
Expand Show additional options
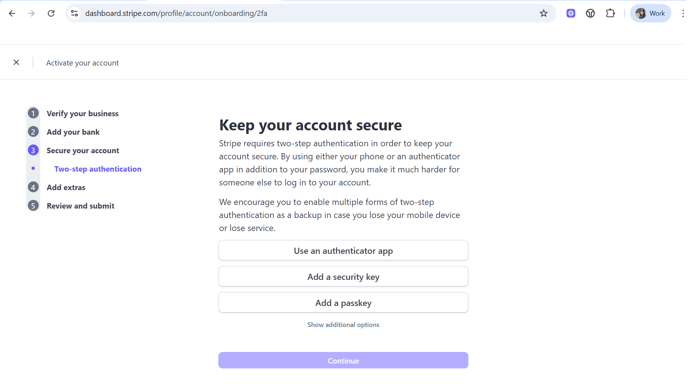pos(343,325)
